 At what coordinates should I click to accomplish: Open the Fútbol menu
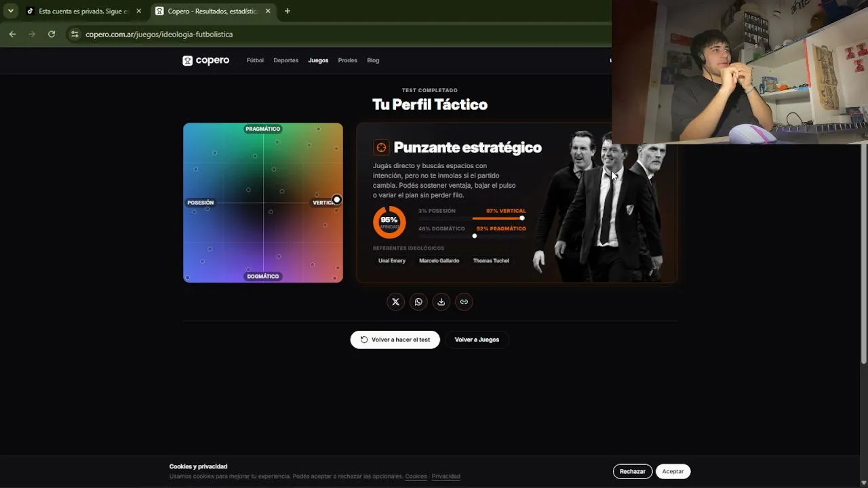tap(255, 60)
